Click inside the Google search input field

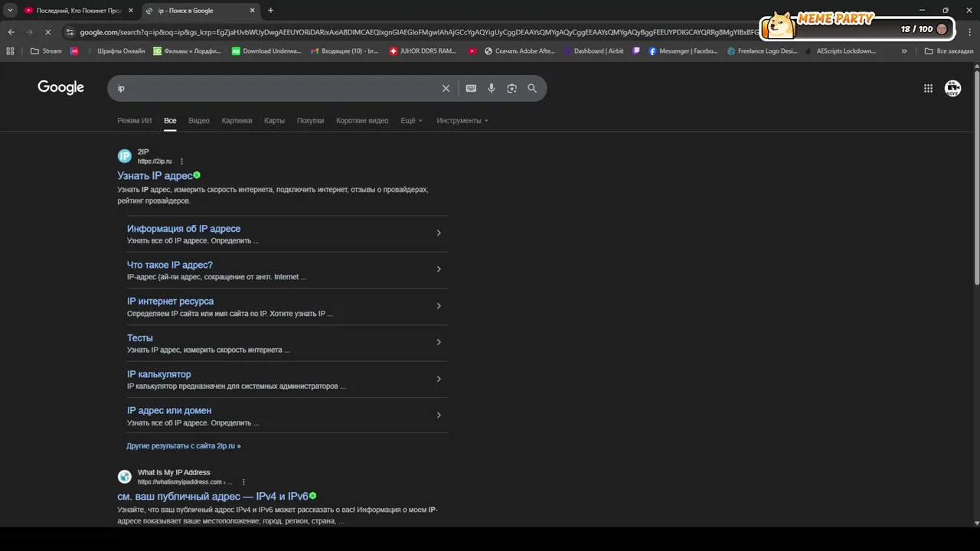[276, 88]
